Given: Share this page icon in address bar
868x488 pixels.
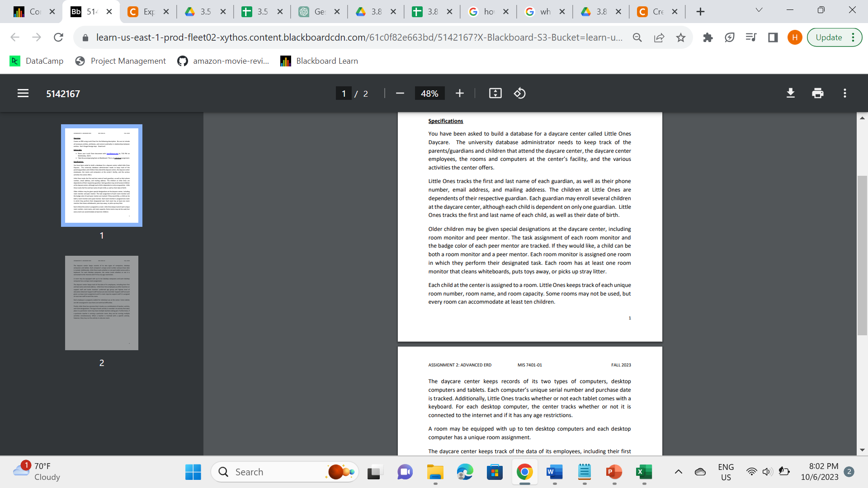Looking at the screenshot, I should tap(659, 38).
